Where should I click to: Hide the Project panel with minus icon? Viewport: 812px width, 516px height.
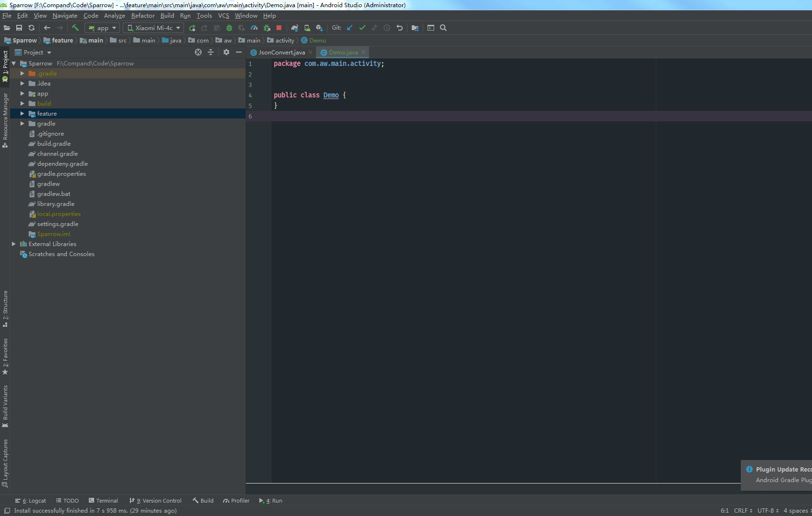click(x=239, y=52)
